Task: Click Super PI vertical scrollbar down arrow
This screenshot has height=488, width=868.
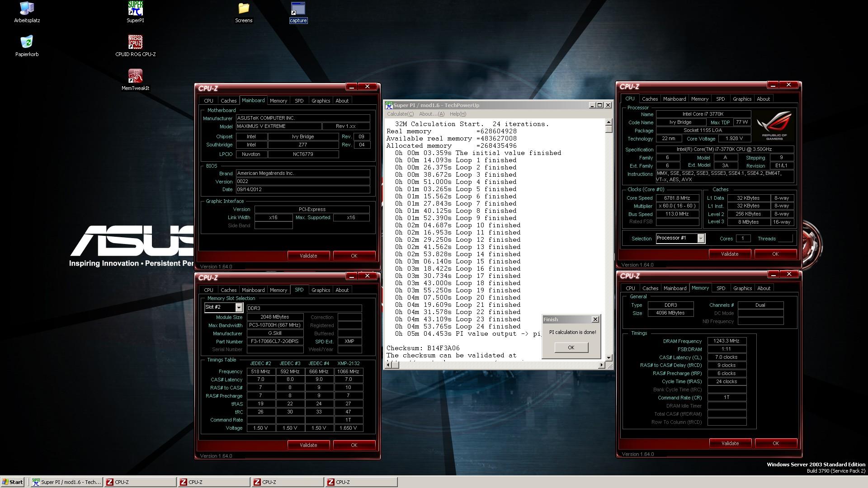Action: 609,357
